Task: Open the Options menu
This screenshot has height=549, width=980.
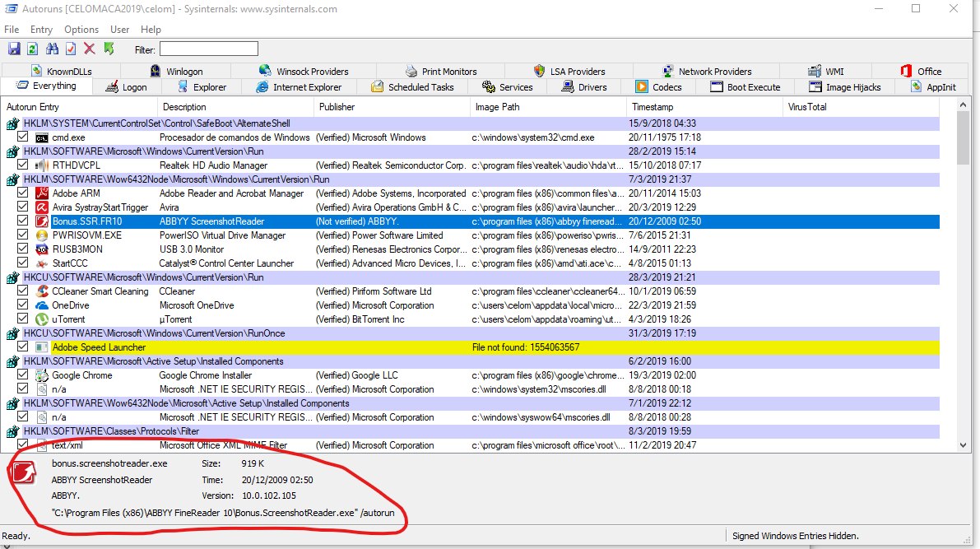Action: [81, 30]
